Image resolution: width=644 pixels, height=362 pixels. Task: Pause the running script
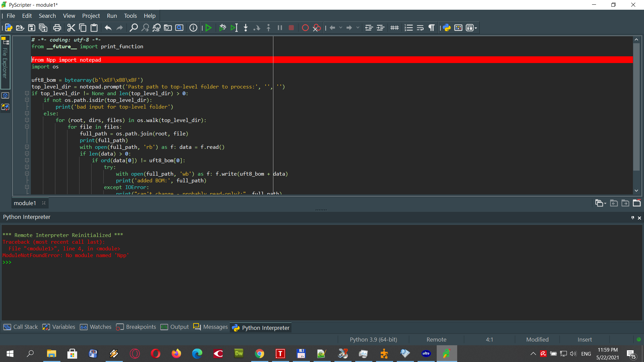coord(280,28)
